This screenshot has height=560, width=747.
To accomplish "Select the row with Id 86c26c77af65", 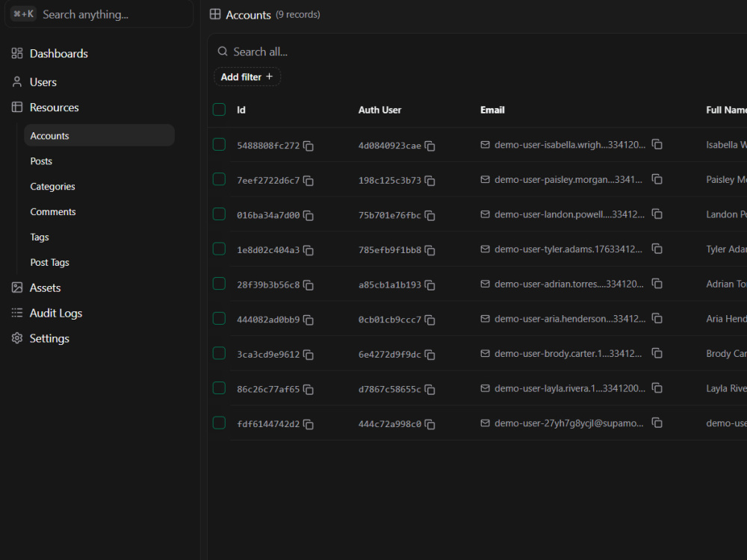I will pyautogui.click(x=219, y=388).
